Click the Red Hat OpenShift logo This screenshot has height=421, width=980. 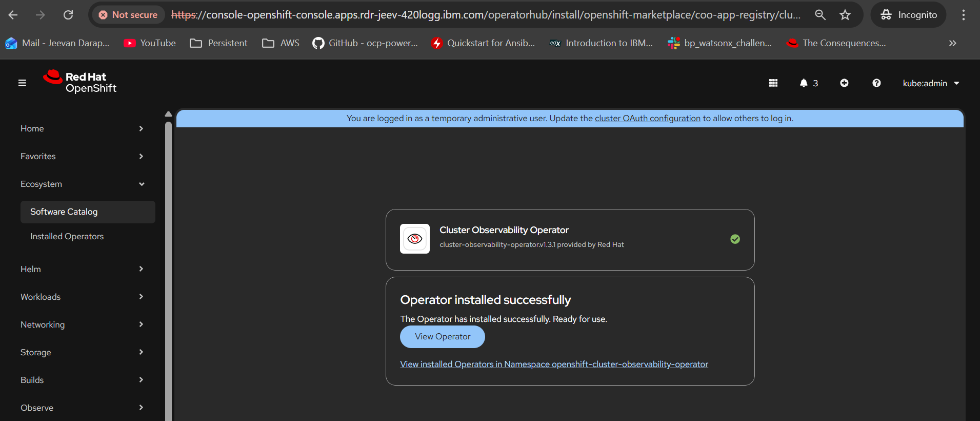click(80, 82)
